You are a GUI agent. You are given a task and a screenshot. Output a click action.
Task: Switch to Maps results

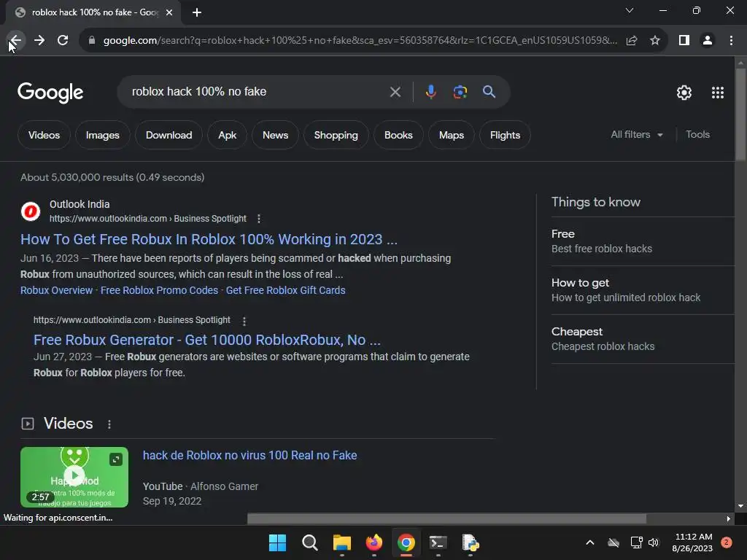click(451, 135)
